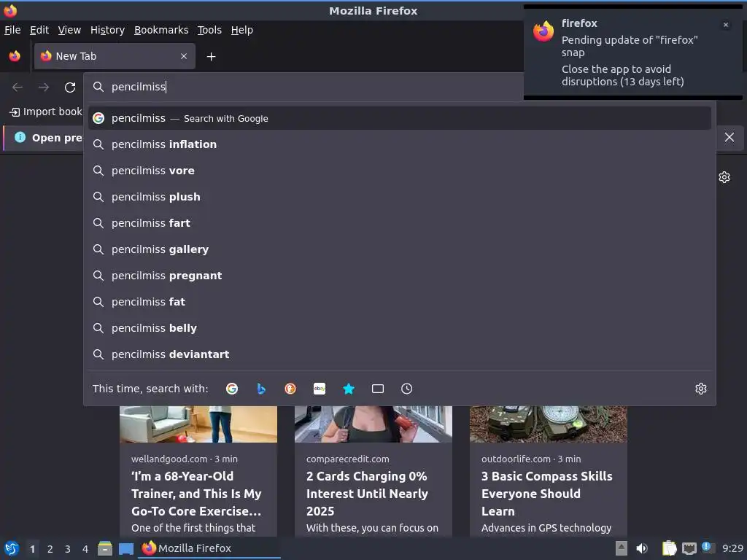Open search settings gear in dropdown
Viewport: 747px width, 560px height.
coord(701,389)
